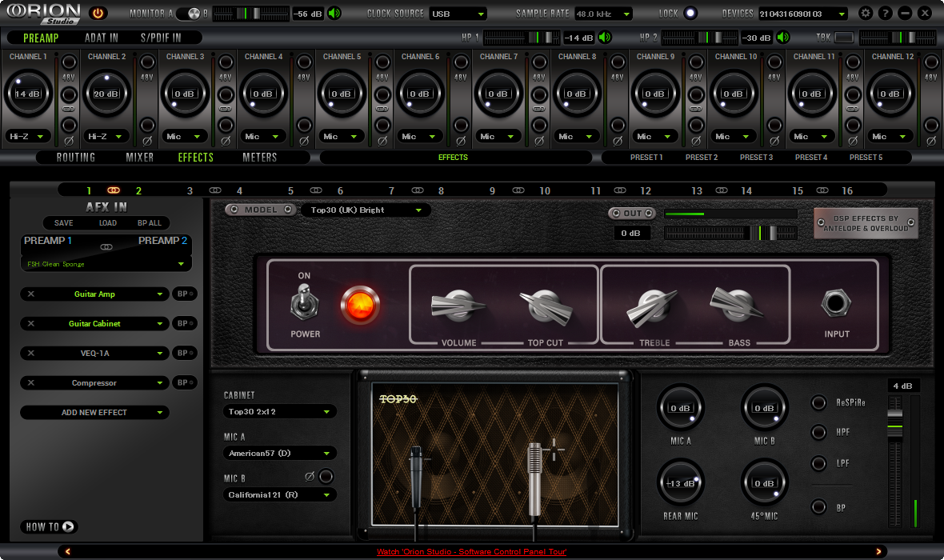Go to next banner with right orange arrow
Screen dimensions: 944x560
pyautogui.click(x=878, y=551)
